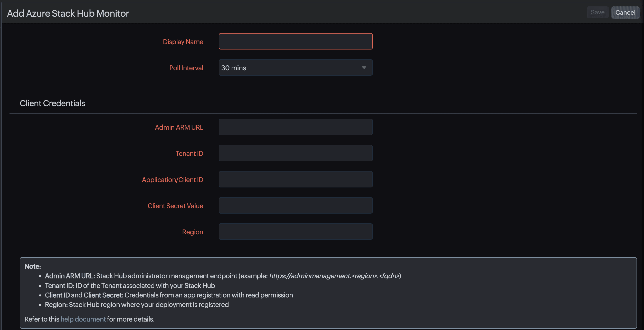Click the Note: heading text
This screenshot has width=644, height=330.
coord(33,266)
